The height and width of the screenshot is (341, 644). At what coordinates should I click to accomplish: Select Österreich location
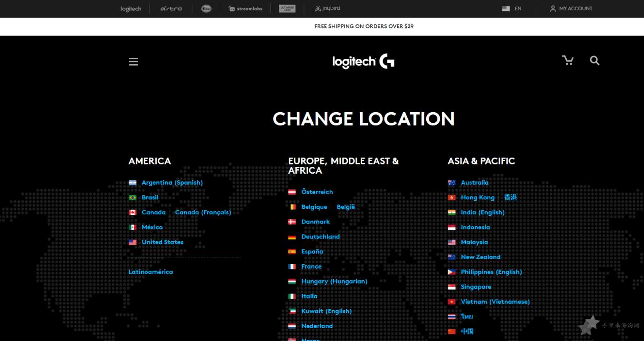(317, 192)
